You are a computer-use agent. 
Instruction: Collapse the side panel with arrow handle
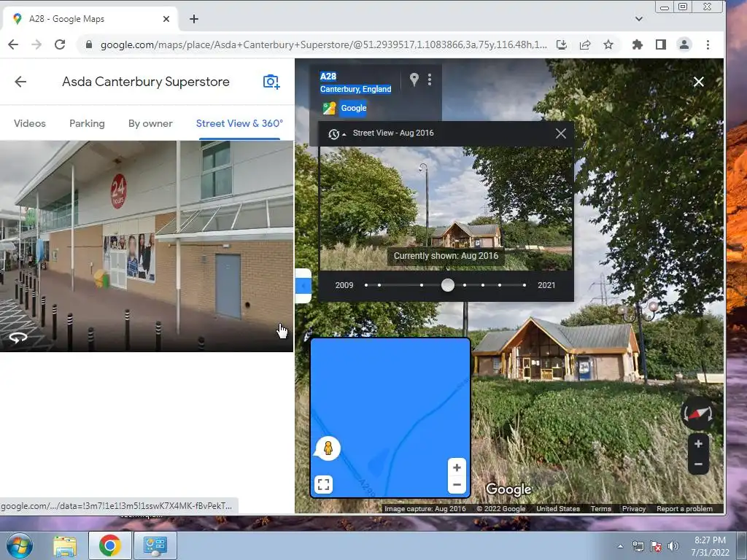303,286
